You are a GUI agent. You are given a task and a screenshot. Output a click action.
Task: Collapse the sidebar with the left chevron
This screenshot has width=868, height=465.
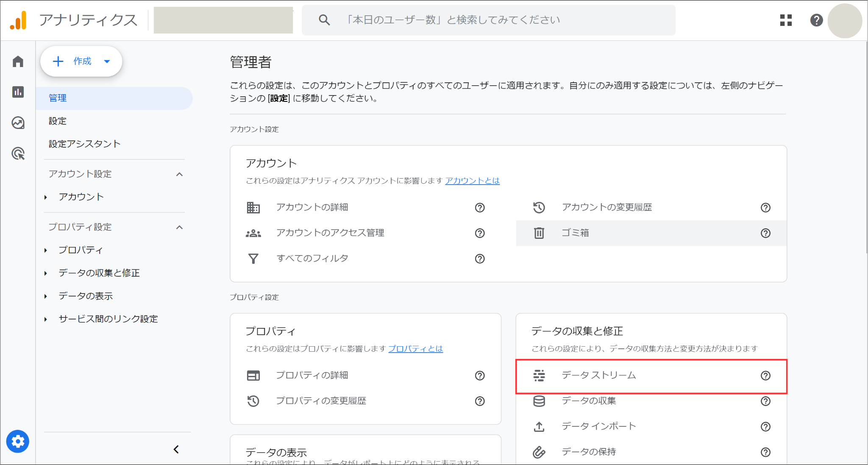(176, 449)
